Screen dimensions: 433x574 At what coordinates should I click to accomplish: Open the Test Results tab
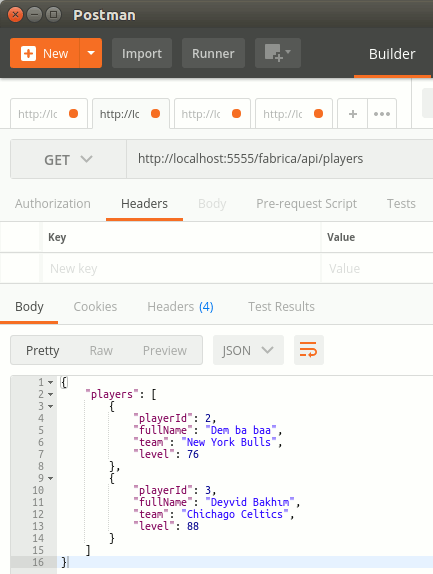pyautogui.click(x=281, y=306)
